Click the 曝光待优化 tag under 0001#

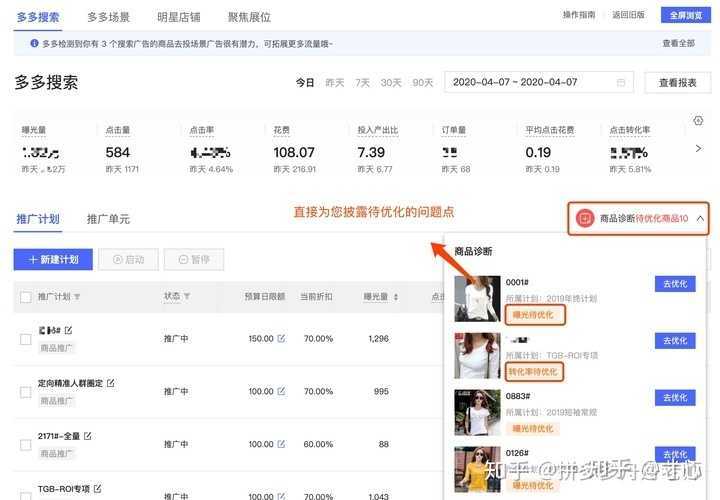point(534,315)
